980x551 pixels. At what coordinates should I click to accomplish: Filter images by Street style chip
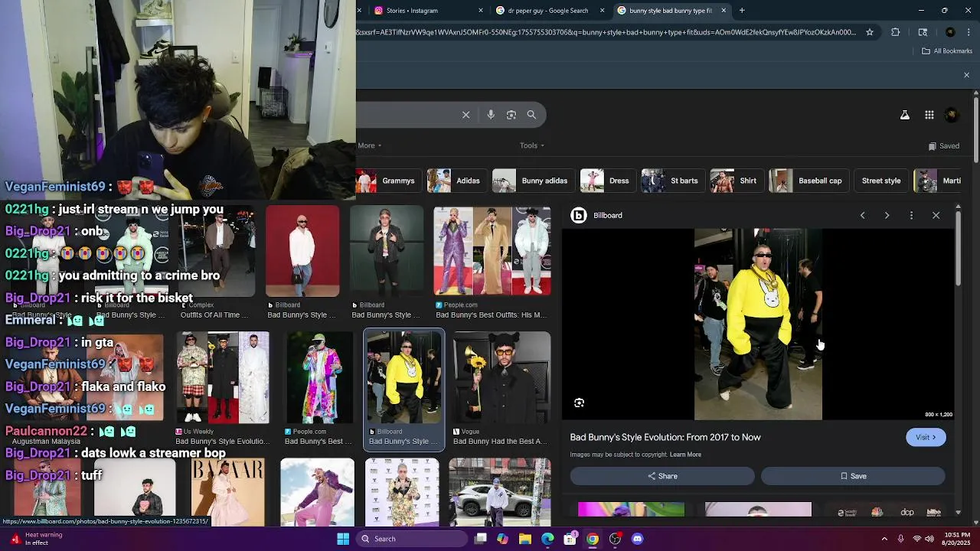click(x=880, y=181)
